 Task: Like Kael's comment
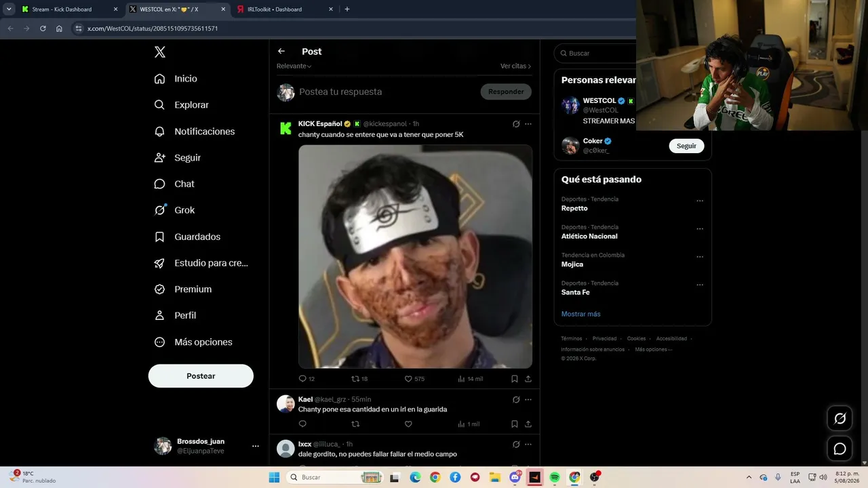click(408, 424)
